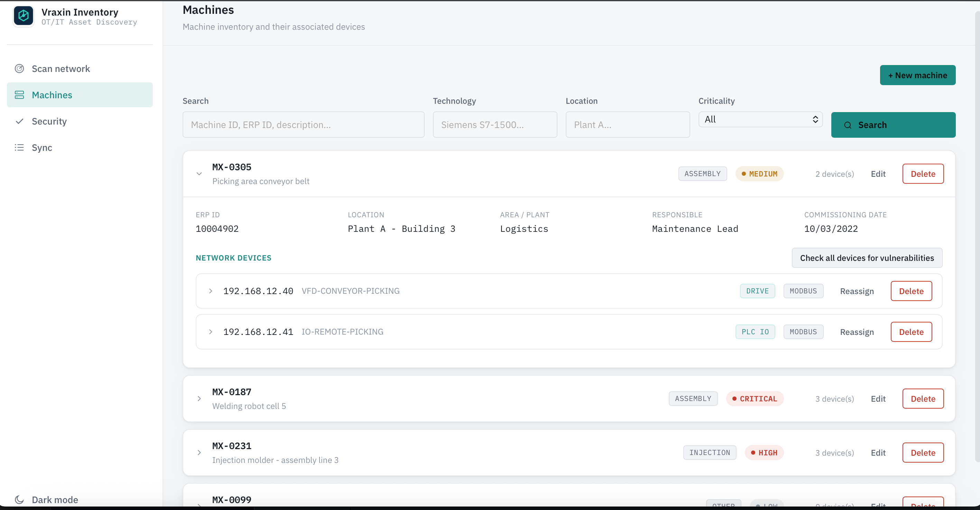Click the CRITICAL criticality badge
The width and height of the screenshot is (980, 510).
pyautogui.click(x=755, y=399)
